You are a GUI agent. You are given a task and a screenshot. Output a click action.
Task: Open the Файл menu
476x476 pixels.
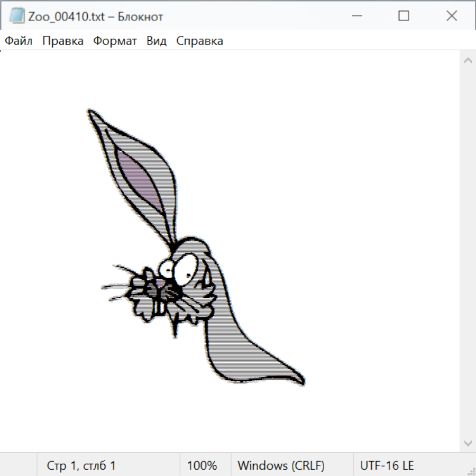tap(19, 41)
